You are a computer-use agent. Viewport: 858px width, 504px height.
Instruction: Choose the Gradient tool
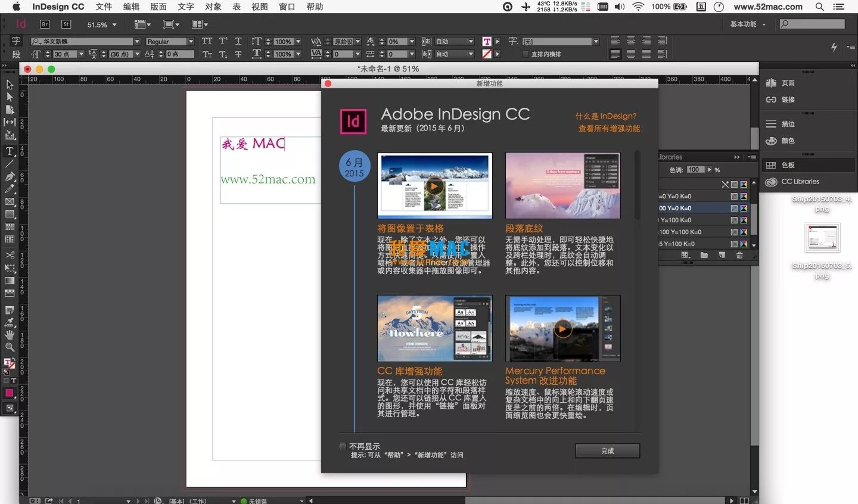[10, 281]
